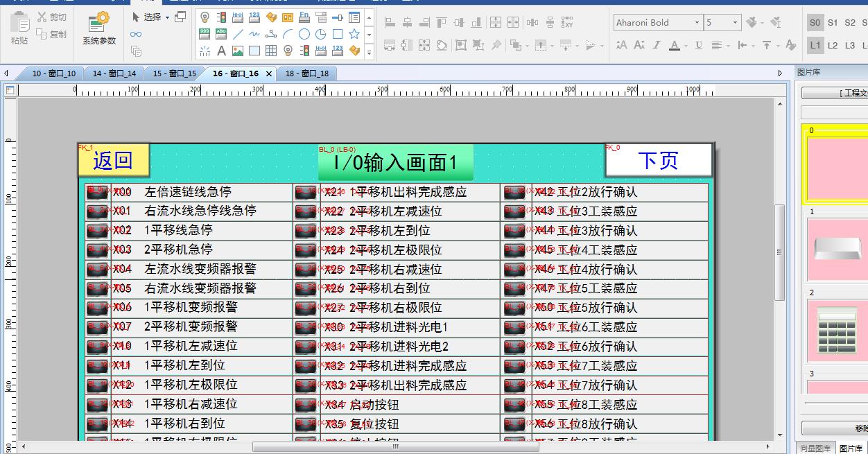The image size is (868, 454).
Task: Choose the straight line drawing tool
Action: (x=238, y=34)
